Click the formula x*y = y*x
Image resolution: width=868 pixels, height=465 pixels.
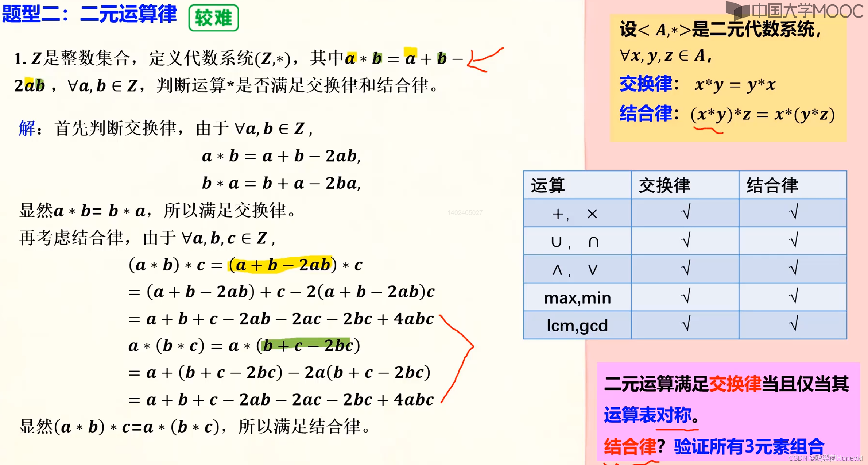click(735, 85)
